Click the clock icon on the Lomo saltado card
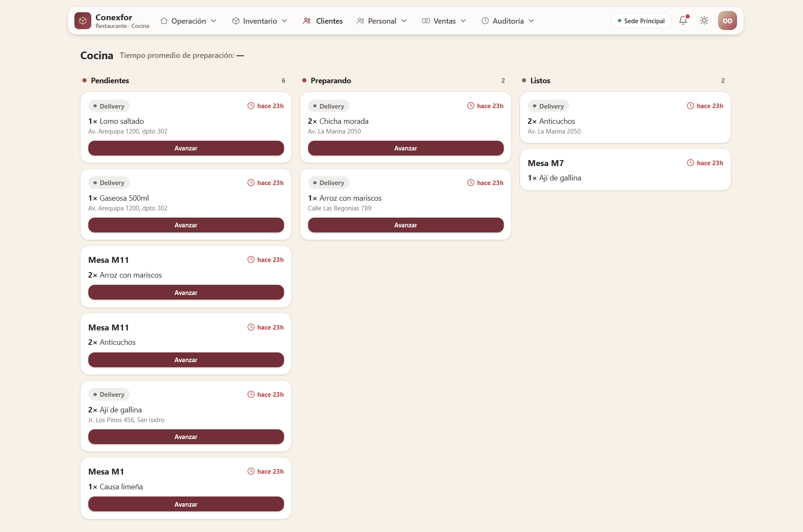 point(251,106)
